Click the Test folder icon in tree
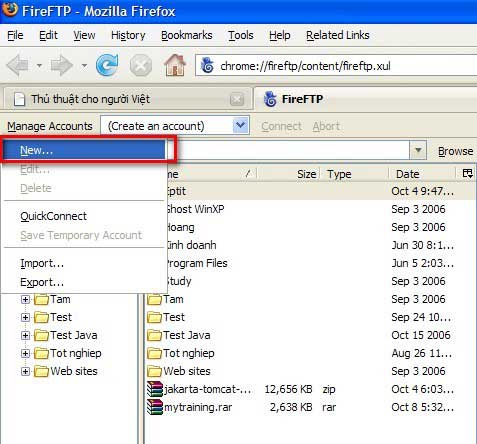Screen dimensions: 477x444 pyautogui.click(x=41, y=317)
